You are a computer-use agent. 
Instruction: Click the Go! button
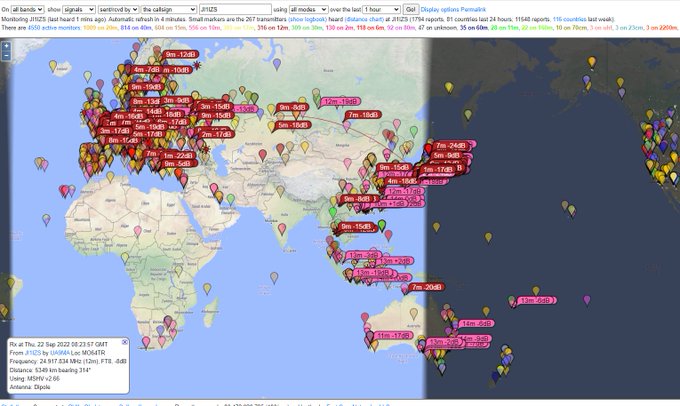(410, 9)
